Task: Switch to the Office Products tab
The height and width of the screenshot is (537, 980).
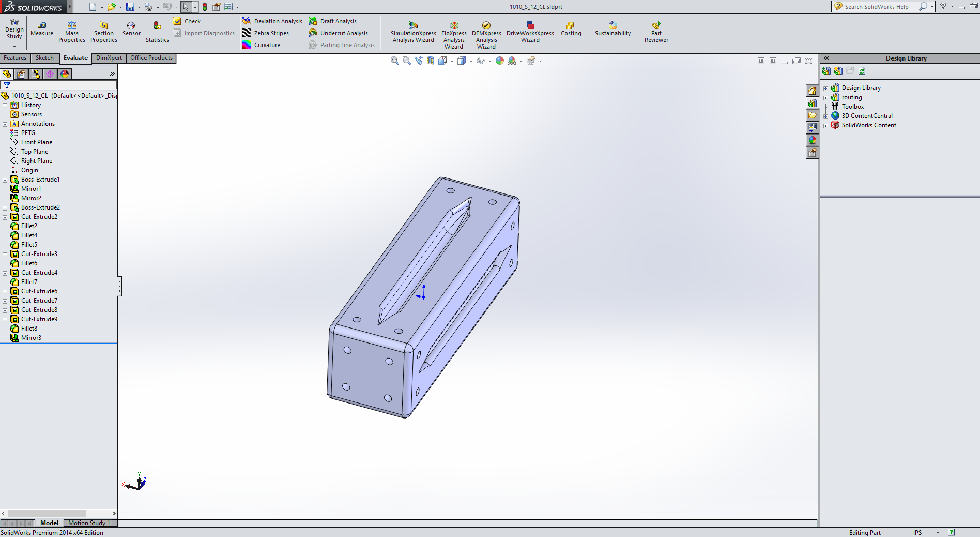Action: coord(151,58)
